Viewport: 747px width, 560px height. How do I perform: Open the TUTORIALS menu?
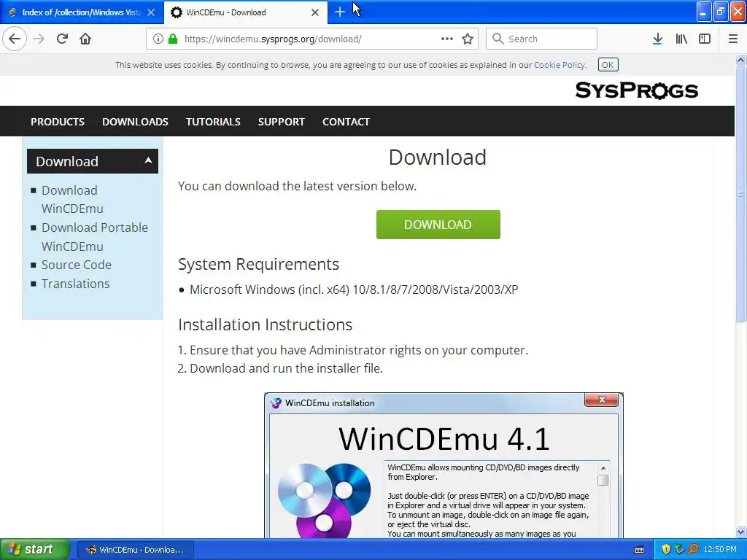[213, 122]
